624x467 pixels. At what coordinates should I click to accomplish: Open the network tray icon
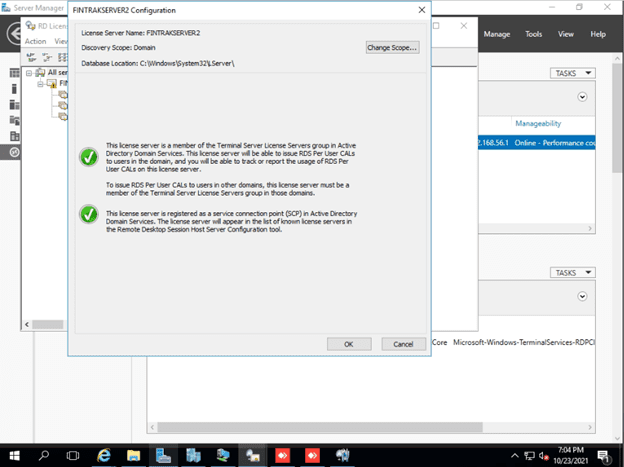tap(529, 455)
